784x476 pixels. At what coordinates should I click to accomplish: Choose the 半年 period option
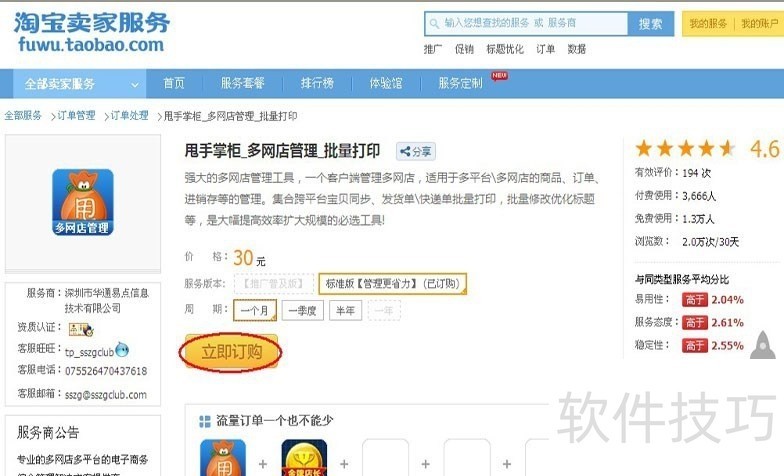346,310
